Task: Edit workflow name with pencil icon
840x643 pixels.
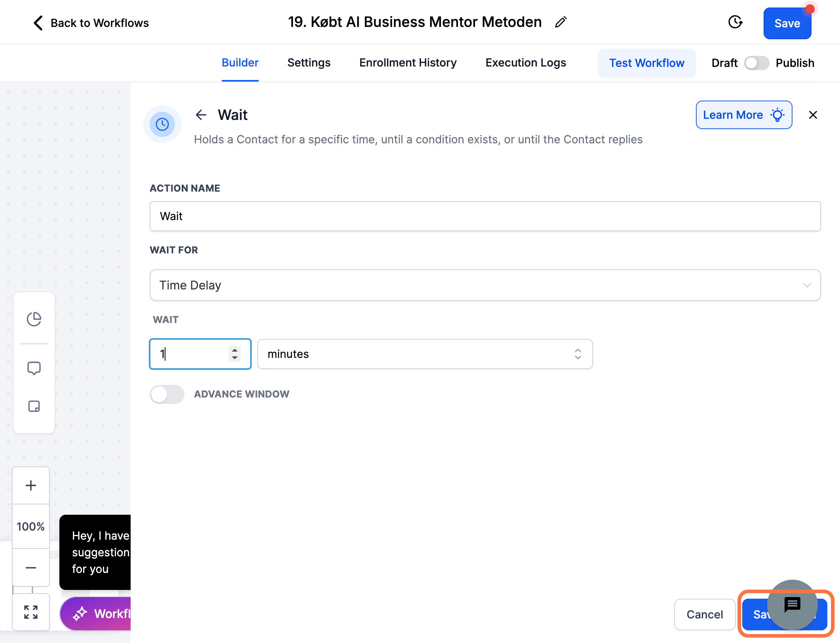Action: [x=561, y=22]
